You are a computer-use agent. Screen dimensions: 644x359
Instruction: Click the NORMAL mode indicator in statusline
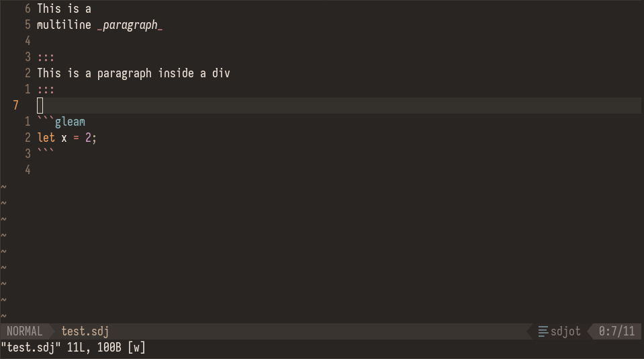click(24, 331)
